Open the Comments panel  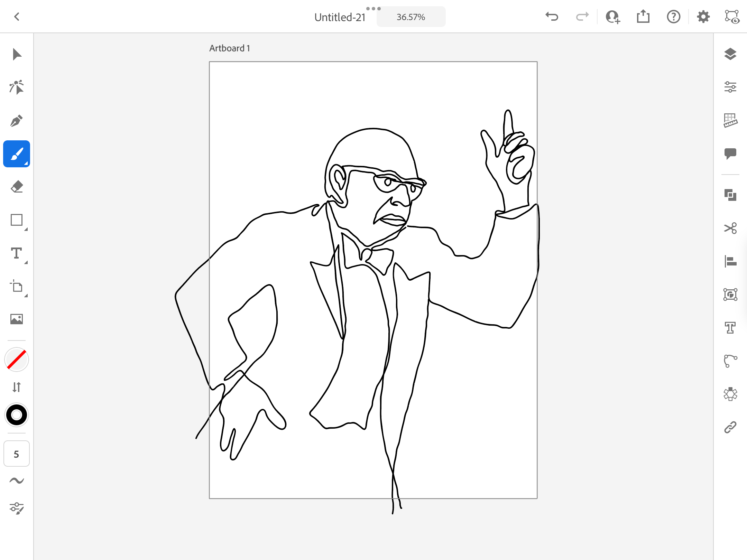(x=730, y=153)
